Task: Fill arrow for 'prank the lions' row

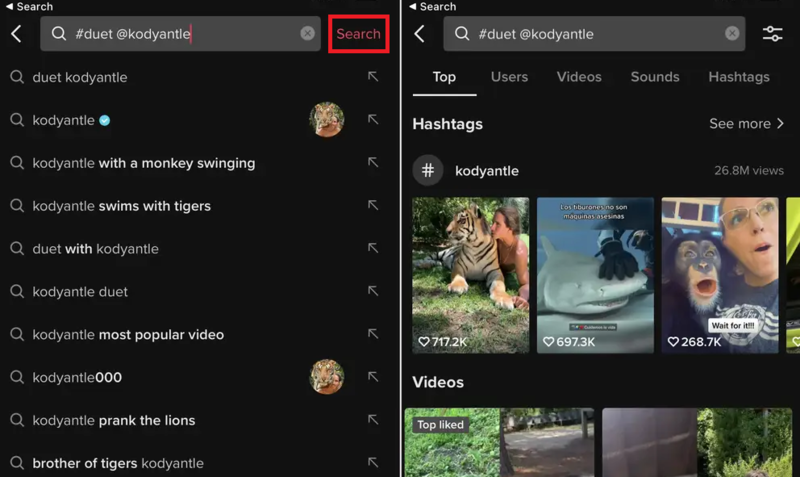Action: point(373,419)
